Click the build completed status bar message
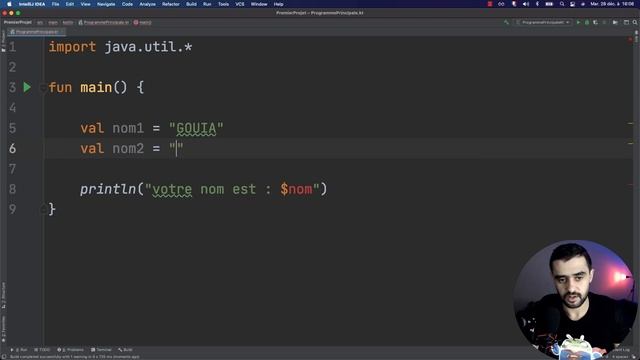The image size is (640, 360). [74, 357]
